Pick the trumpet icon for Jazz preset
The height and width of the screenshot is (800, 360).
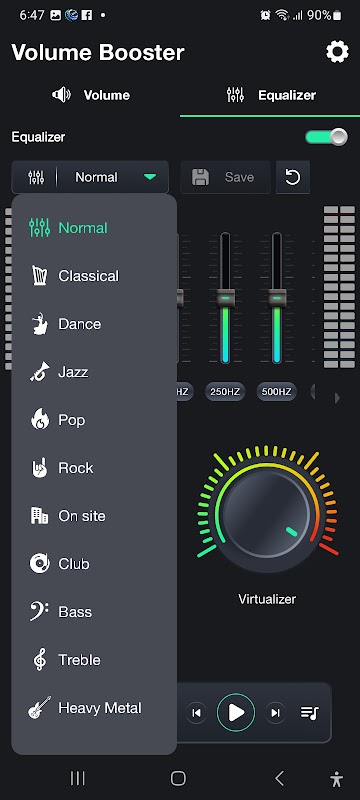pyautogui.click(x=39, y=372)
